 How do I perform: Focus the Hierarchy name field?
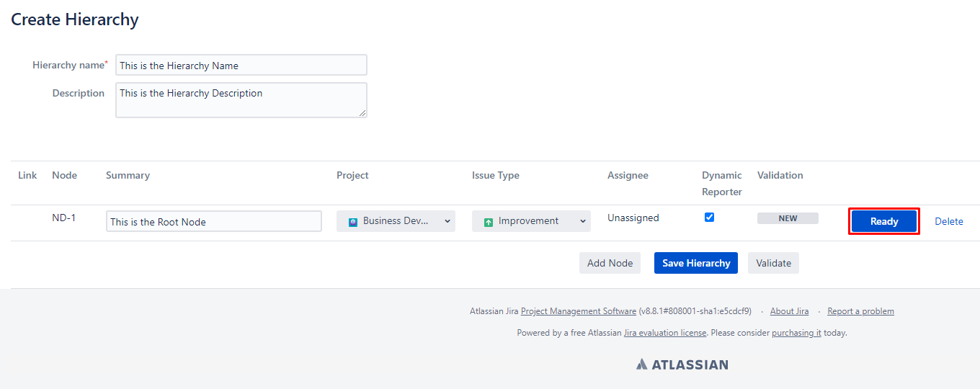(x=241, y=65)
